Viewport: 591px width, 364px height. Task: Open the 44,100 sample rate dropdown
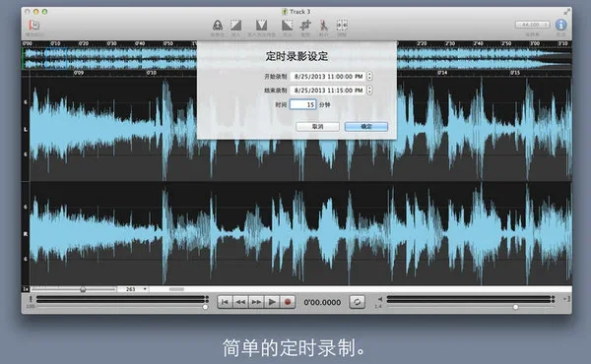[x=532, y=25]
